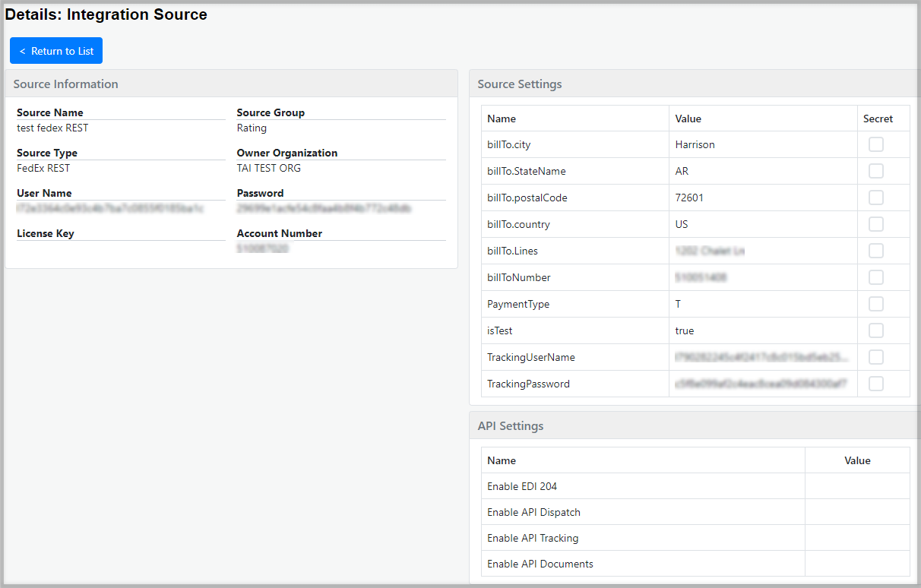This screenshot has height=588, width=921.
Task: Open the isTest setting entry
Action: point(499,330)
